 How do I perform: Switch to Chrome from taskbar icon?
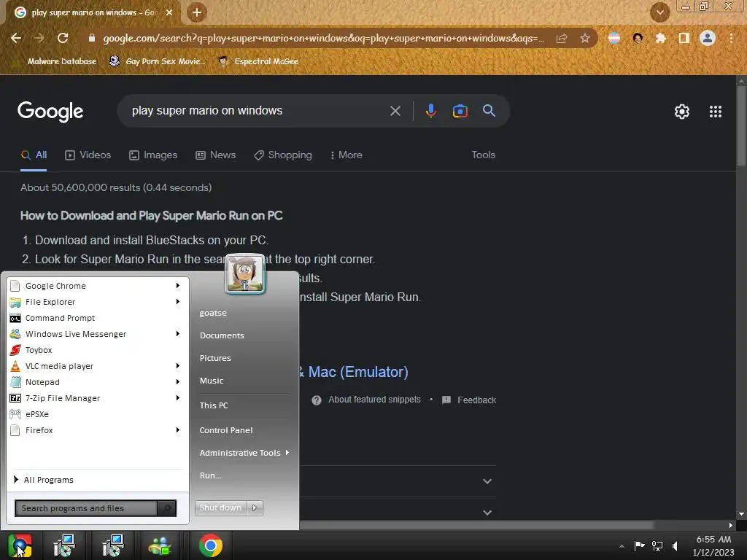tap(211, 545)
